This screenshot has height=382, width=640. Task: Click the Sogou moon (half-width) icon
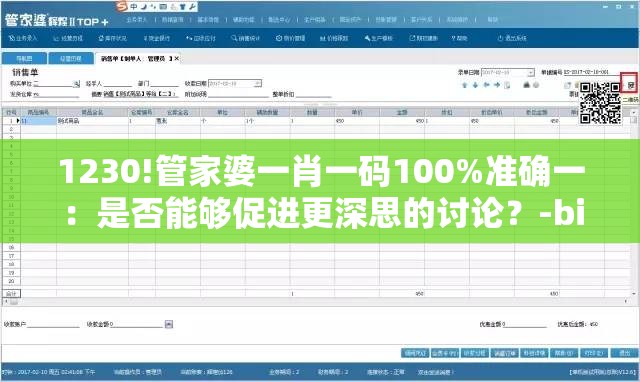(144, 7)
